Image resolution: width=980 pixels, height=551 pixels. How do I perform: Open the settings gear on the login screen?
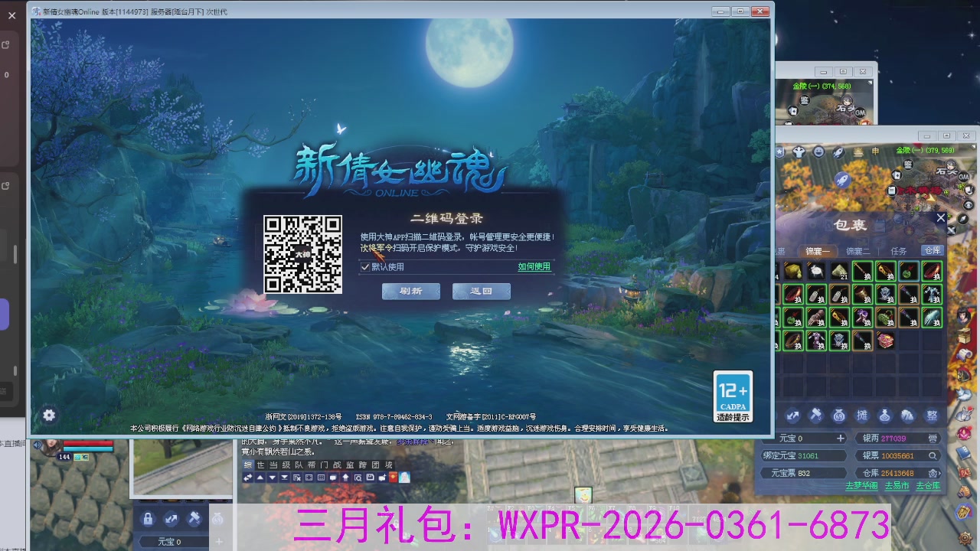point(49,415)
